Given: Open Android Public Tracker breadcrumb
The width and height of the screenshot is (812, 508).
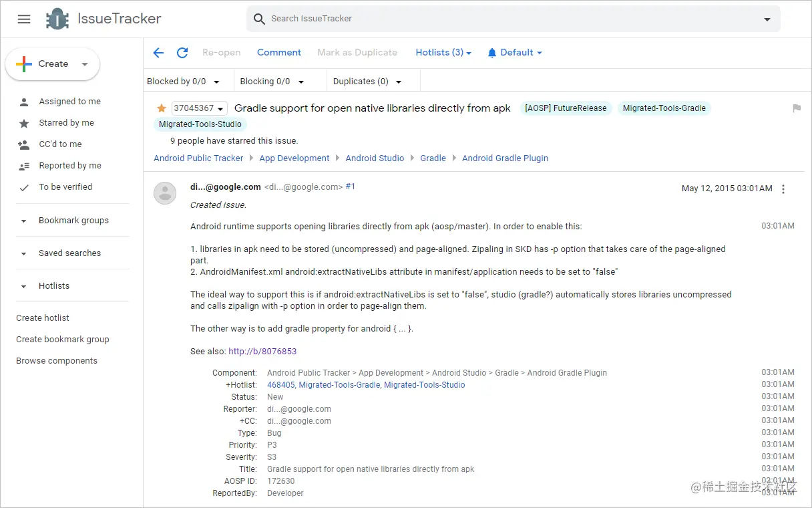Looking at the screenshot, I should pos(198,158).
